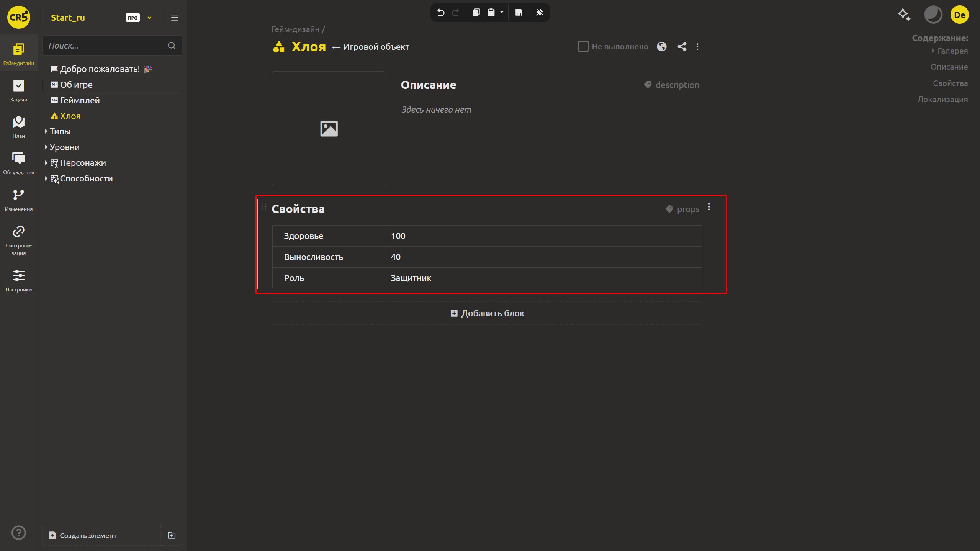Click the Игровой объект parent link
The height and width of the screenshot is (551, 980).
(376, 47)
